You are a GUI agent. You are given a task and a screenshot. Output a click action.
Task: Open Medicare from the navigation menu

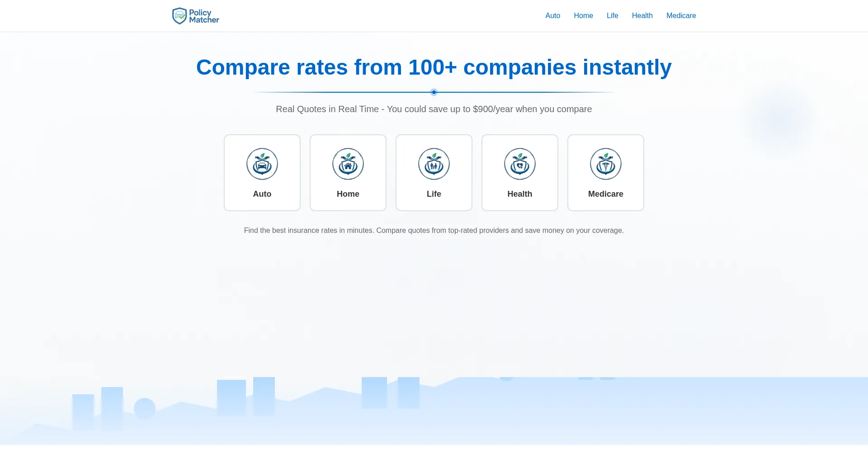(x=681, y=15)
